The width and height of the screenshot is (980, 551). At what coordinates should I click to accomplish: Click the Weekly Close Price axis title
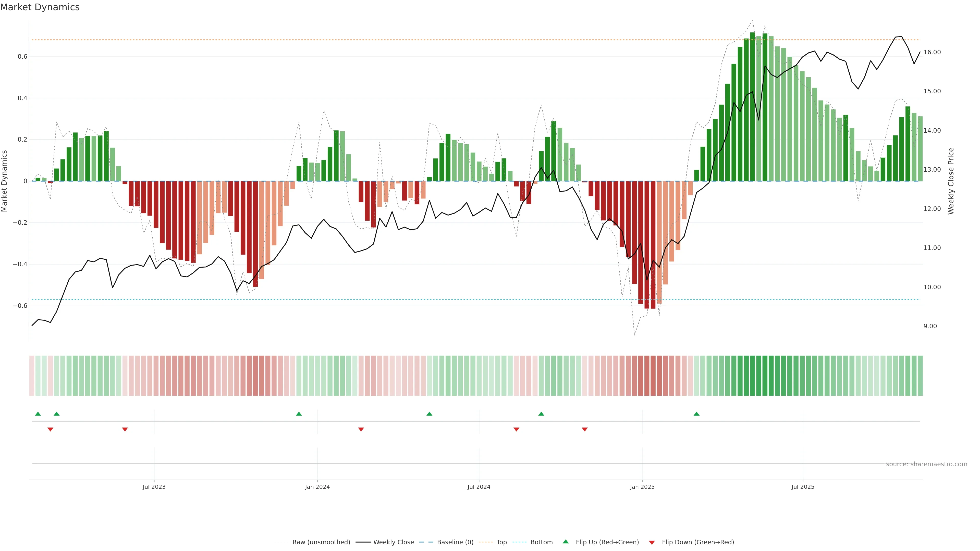pos(951,181)
